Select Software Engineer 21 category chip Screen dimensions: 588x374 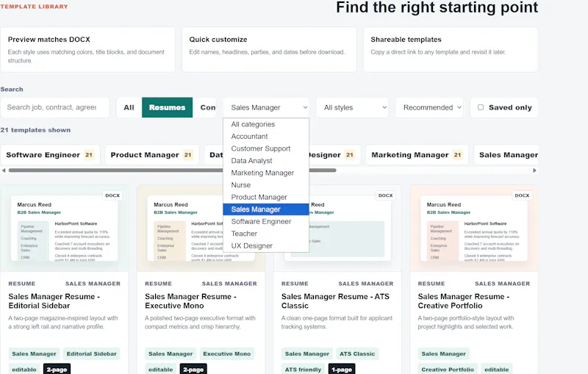click(50, 155)
